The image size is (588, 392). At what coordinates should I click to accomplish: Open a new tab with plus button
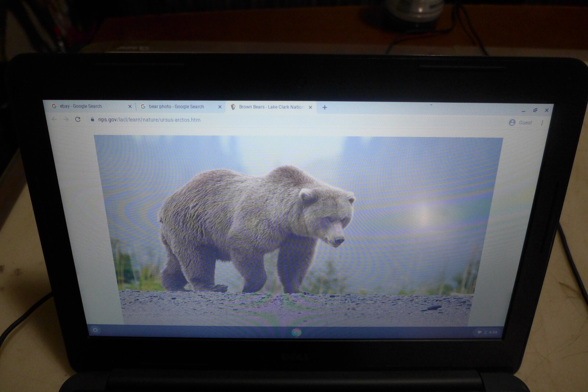(x=325, y=107)
